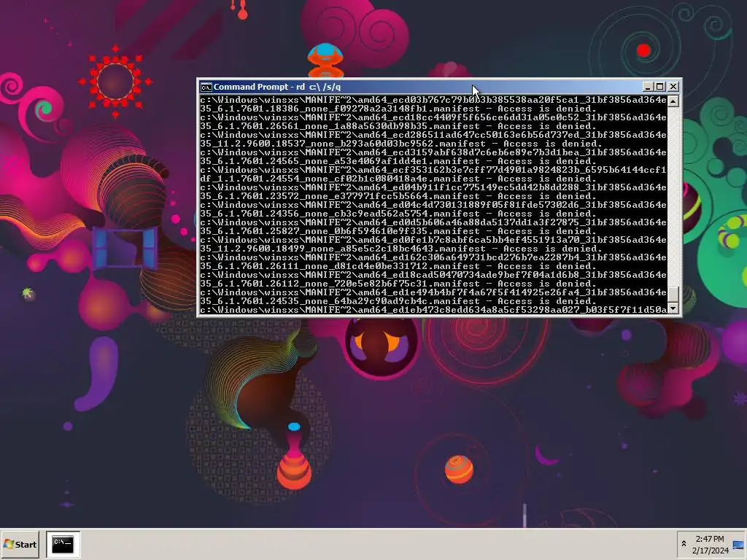
Task: Click the line containing 64ba29c90ad9cb4c.manifest
Action: click(x=398, y=301)
